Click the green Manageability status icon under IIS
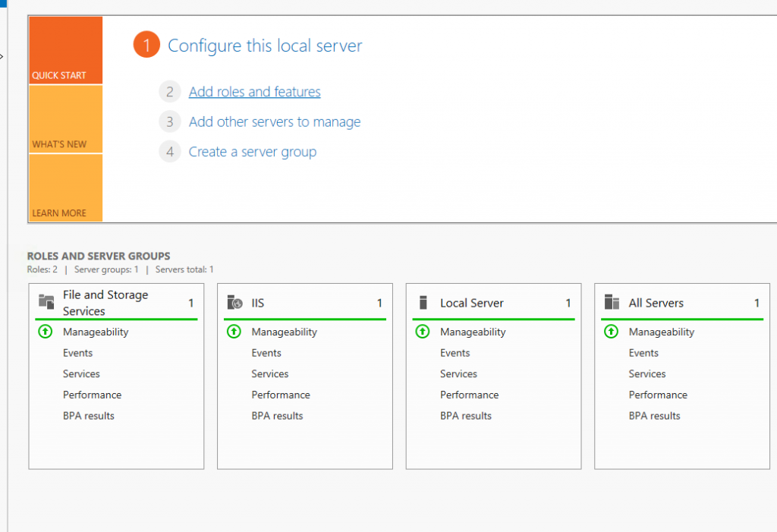The height and width of the screenshot is (532, 777). [x=232, y=332]
